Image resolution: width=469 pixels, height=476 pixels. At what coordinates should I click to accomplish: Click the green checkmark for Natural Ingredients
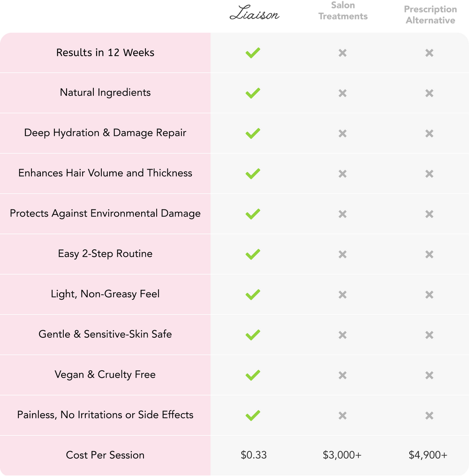[252, 93]
